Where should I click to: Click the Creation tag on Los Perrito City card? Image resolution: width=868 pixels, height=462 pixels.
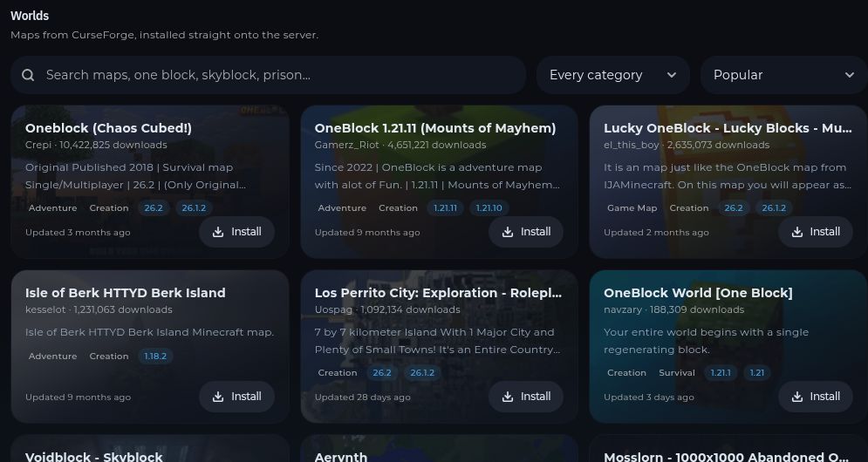[x=338, y=373]
